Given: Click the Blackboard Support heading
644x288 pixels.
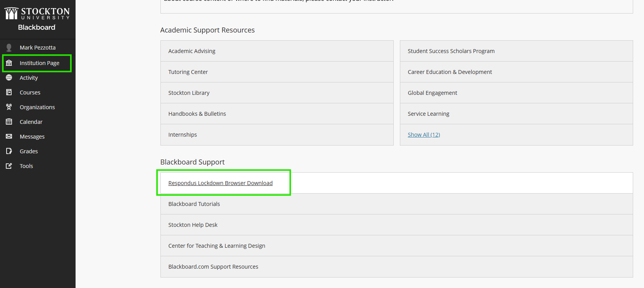Looking at the screenshot, I should [193, 162].
